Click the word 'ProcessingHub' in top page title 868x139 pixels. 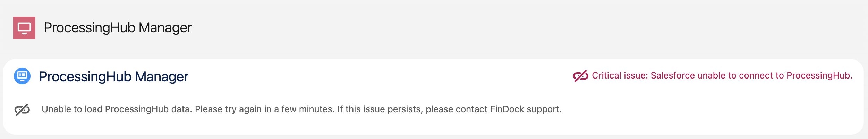click(90, 28)
